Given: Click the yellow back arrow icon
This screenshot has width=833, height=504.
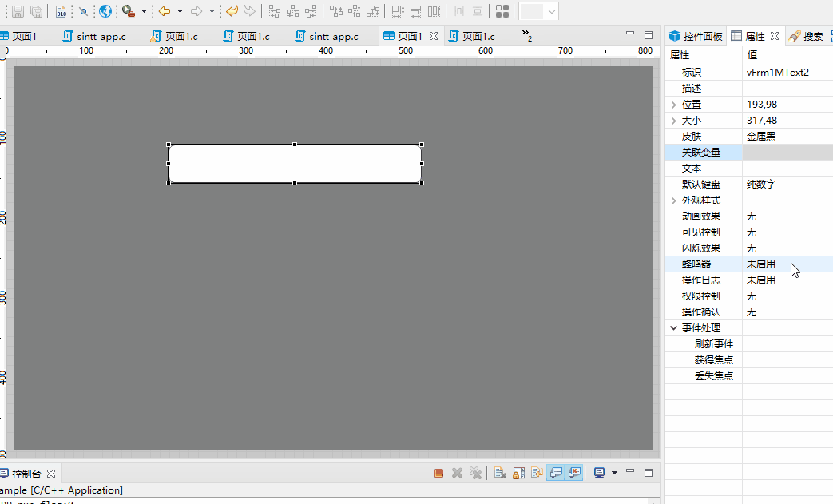Looking at the screenshot, I should [x=165, y=11].
